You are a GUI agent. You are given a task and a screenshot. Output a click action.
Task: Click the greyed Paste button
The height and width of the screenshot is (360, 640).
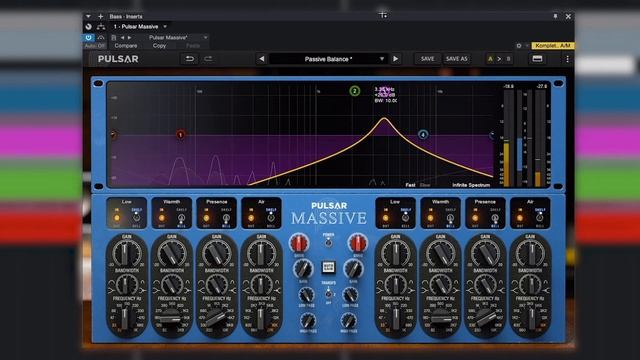[193, 46]
